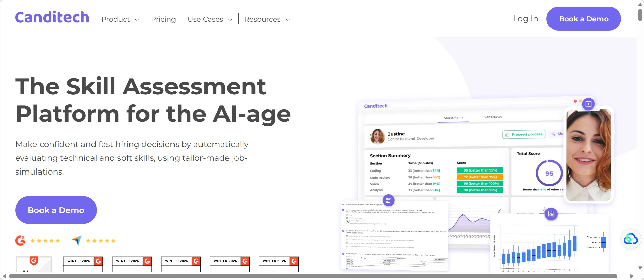The image size is (644, 280).
Task: Click the hero Book a Demo button
Action: 56,210
